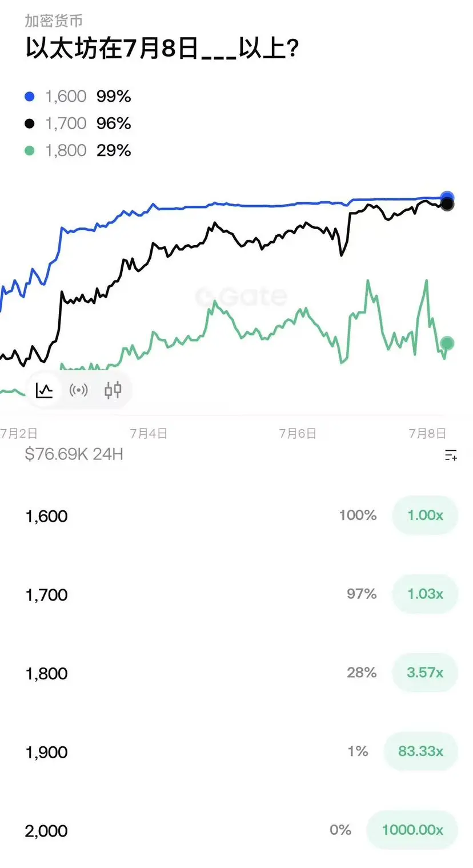
Task: Select the 7月4日 date marker on axis
Action: coord(149,434)
